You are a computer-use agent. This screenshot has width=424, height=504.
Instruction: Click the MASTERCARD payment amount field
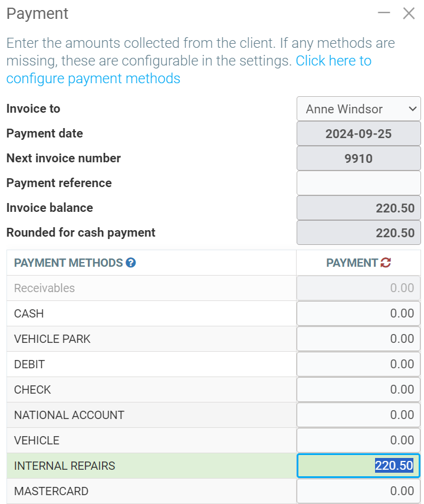(x=358, y=490)
